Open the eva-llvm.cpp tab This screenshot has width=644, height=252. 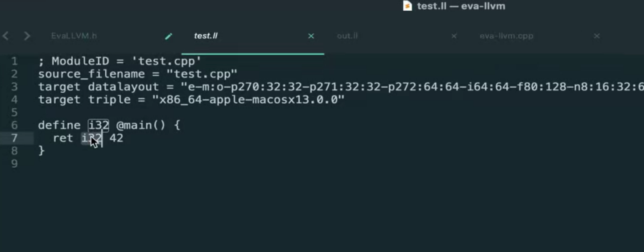click(x=507, y=36)
